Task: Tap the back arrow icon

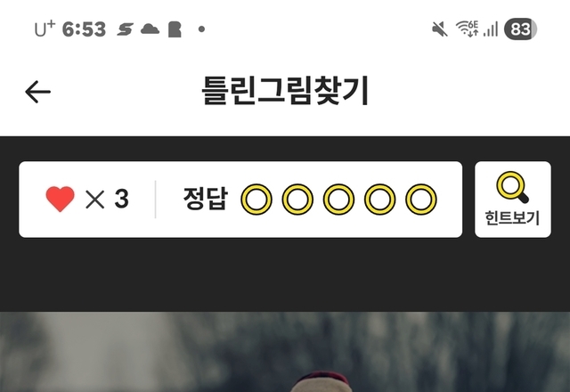Action: 37,92
